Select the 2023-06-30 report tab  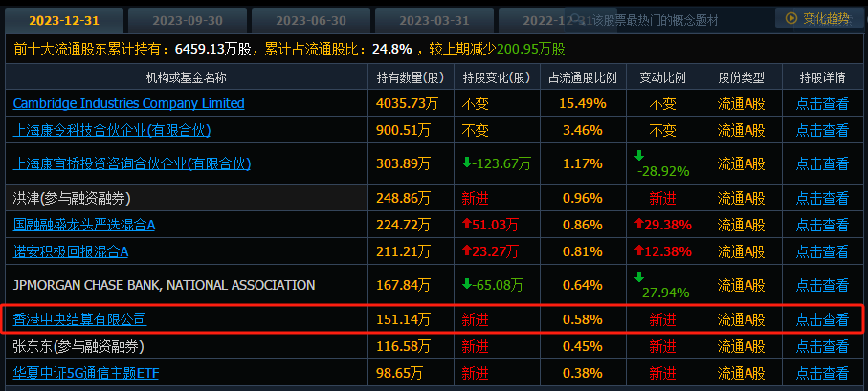[x=311, y=21]
